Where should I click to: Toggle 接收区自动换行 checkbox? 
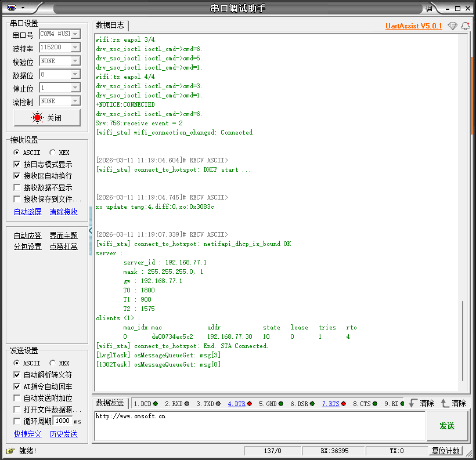tap(17, 176)
